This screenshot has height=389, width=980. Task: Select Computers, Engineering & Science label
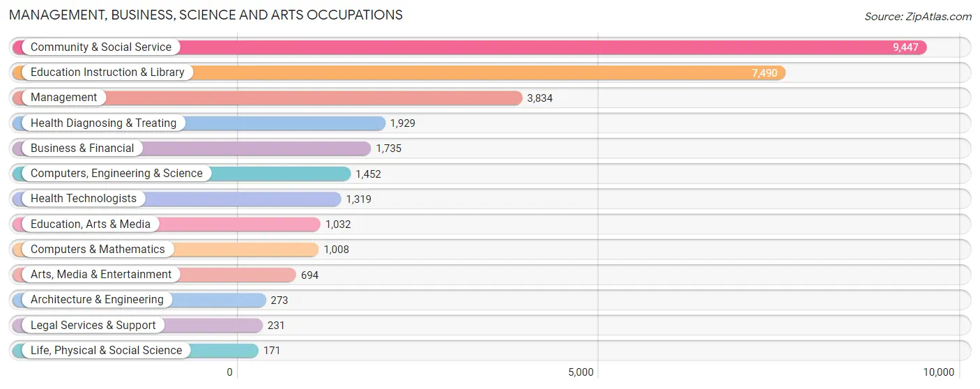pos(116,174)
